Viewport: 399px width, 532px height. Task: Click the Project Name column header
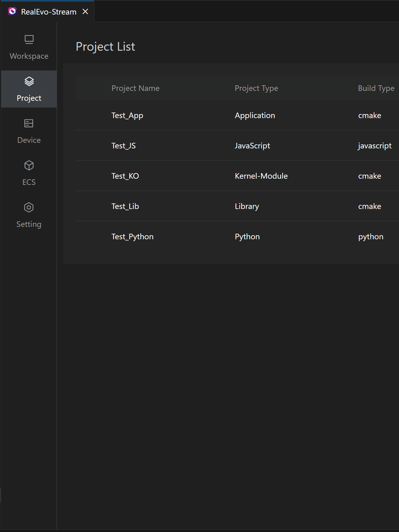coord(136,88)
